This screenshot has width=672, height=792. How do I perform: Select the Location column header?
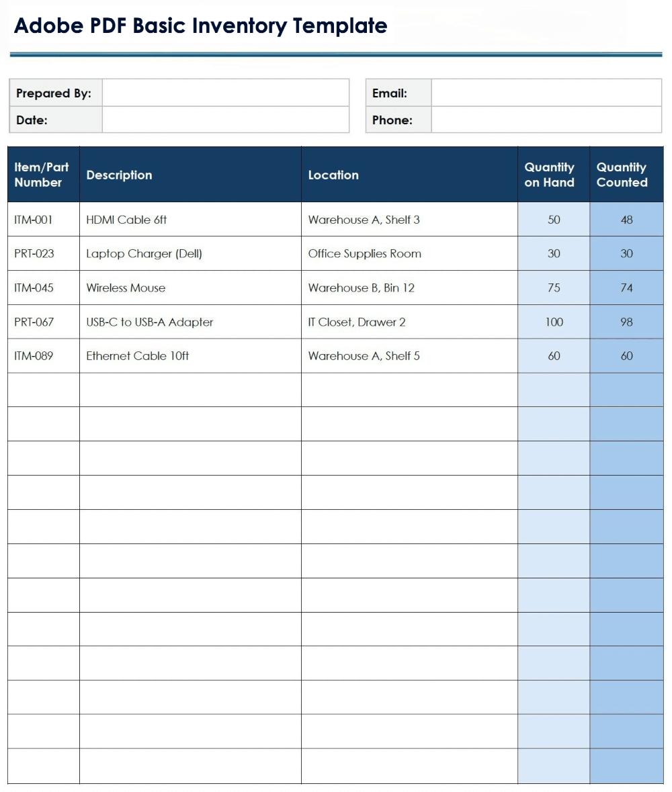333,175
